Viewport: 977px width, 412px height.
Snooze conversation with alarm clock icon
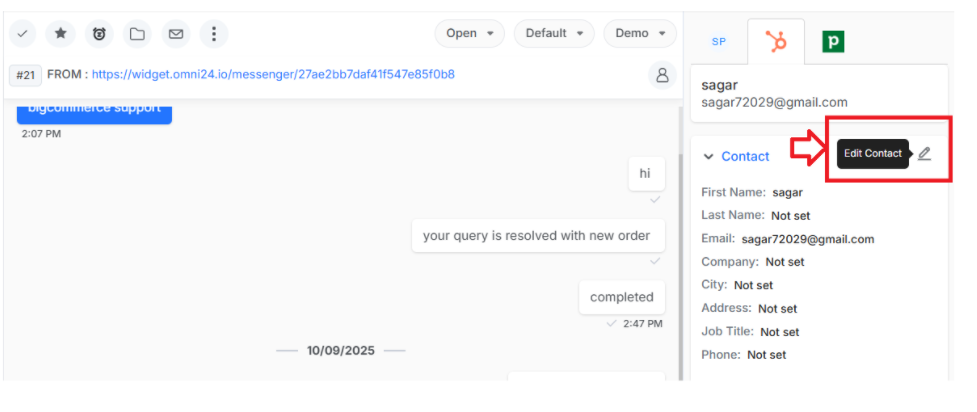(99, 34)
